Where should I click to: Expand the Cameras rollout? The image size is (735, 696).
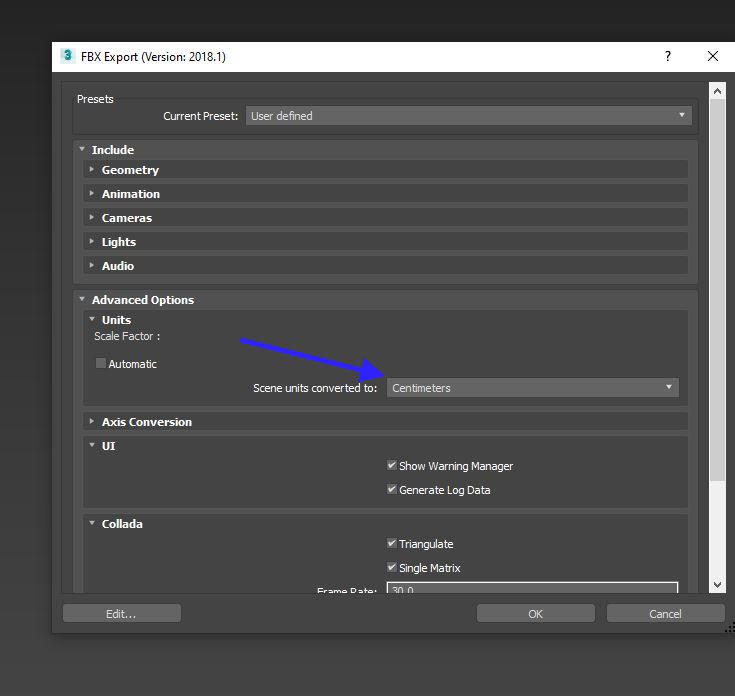coord(126,218)
